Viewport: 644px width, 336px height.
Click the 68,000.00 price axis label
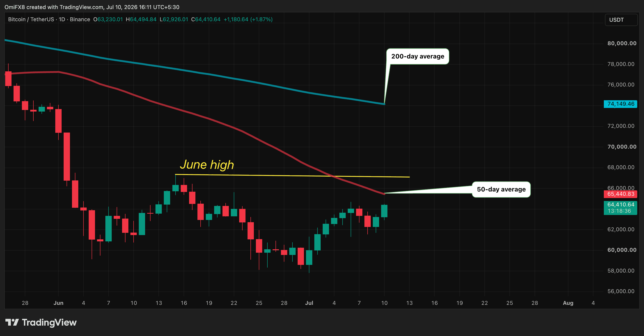point(621,167)
